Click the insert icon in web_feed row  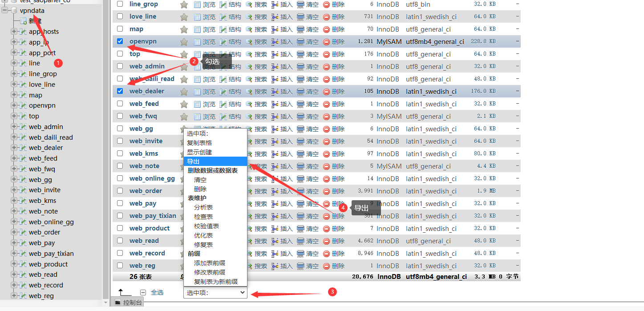click(275, 104)
